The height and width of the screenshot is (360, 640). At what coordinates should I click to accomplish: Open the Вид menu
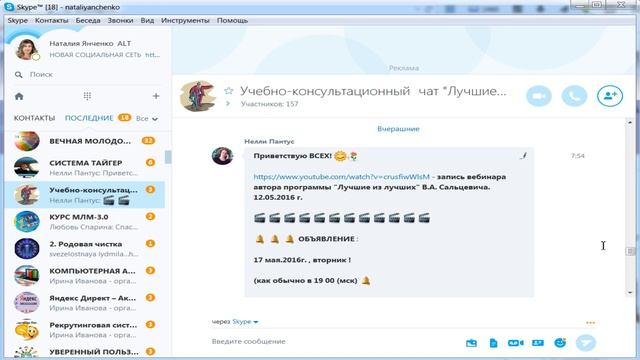pyautogui.click(x=147, y=20)
